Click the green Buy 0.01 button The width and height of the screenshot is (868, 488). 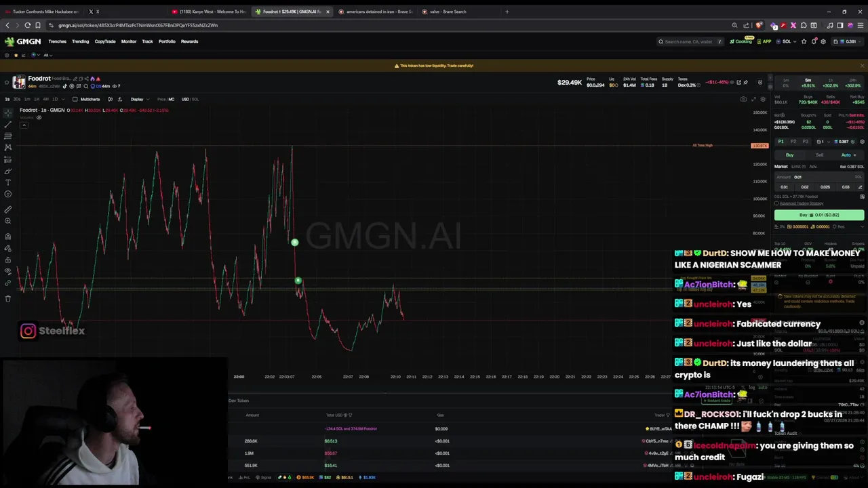(x=819, y=215)
